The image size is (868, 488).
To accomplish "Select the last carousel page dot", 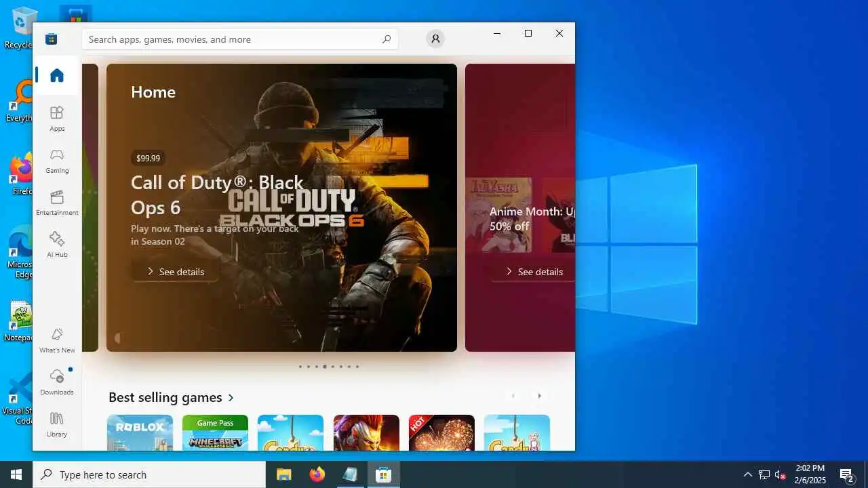I will 357,367.
